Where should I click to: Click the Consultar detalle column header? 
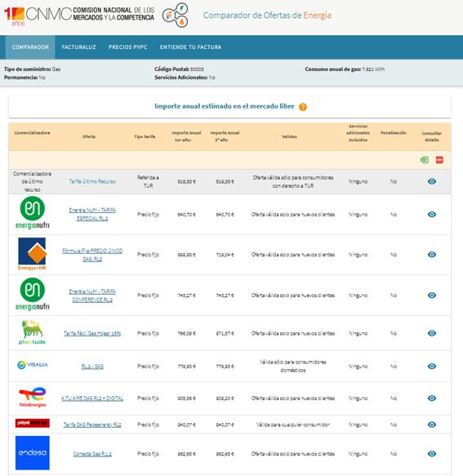432,136
